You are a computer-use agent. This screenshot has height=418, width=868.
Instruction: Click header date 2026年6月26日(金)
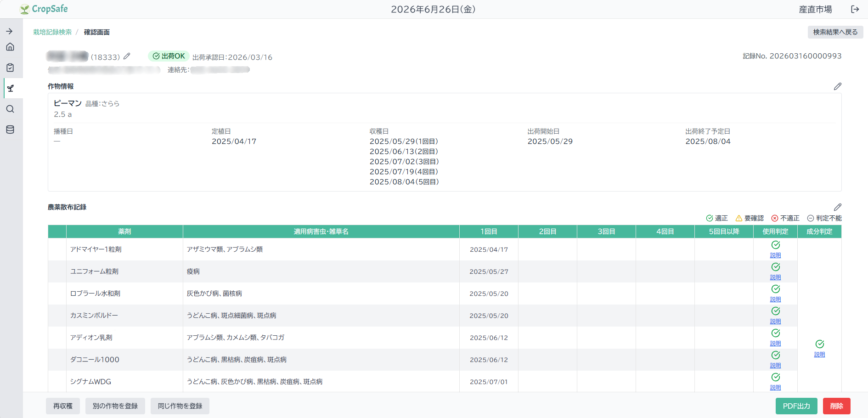click(433, 9)
